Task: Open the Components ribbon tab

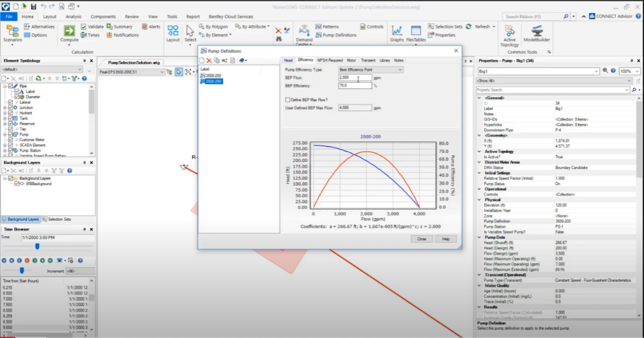Action: point(103,17)
